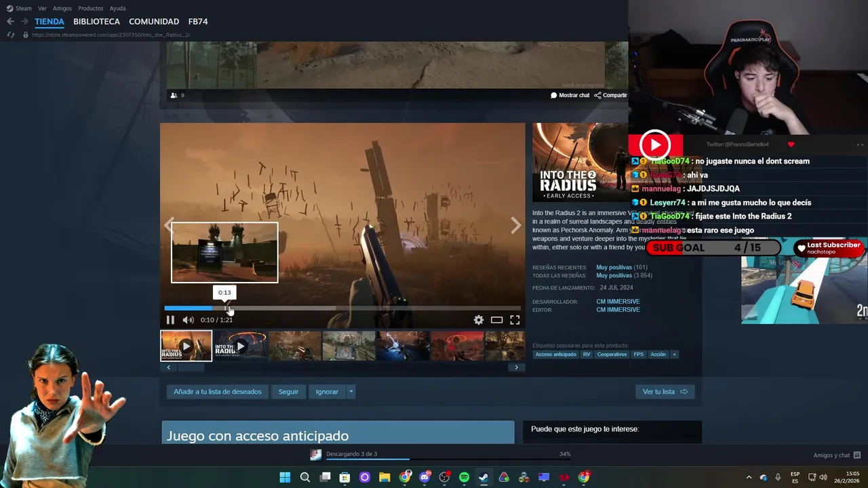Viewport: 868px width, 488px height.
Task: Open OBS Studio from the taskbar
Action: pos(444,477)
